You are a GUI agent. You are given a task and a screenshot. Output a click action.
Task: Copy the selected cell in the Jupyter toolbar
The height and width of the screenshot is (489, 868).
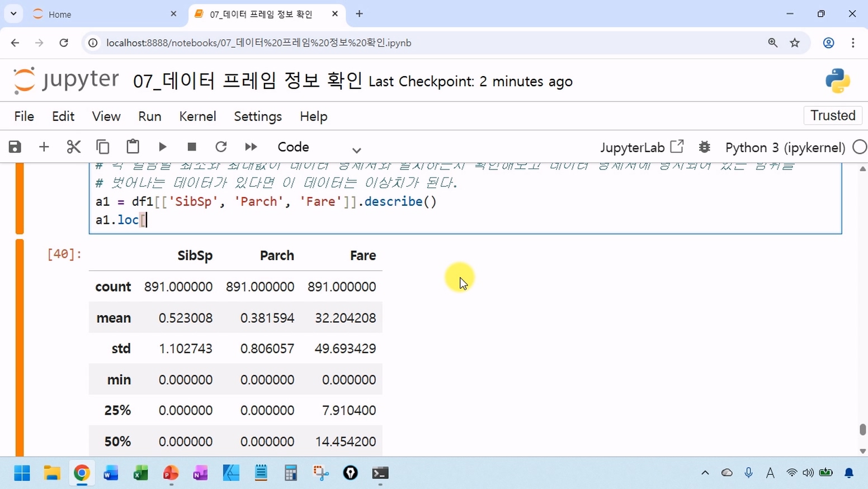click(103, 147)
